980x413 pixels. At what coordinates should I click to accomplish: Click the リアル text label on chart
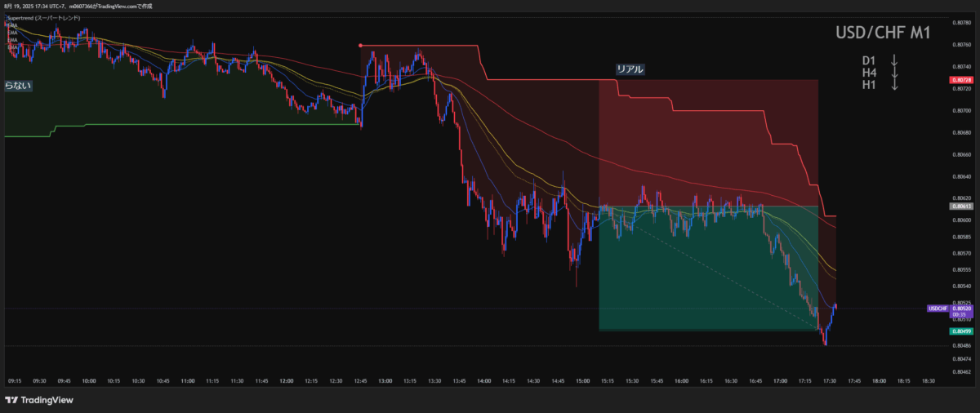(630, 70)
